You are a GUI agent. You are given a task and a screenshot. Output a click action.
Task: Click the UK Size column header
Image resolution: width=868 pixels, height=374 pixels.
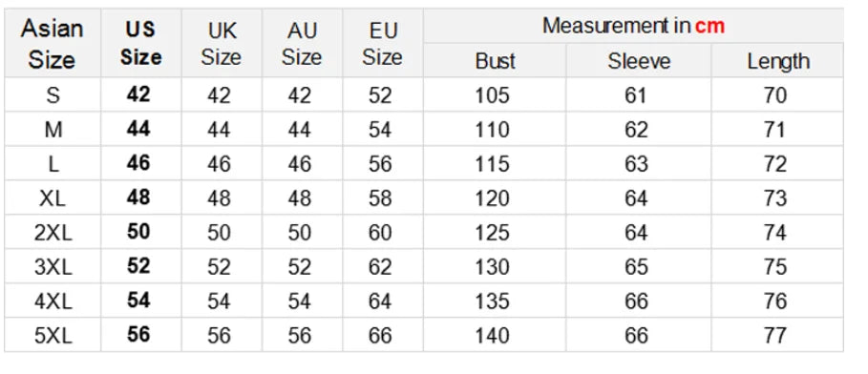coord(221,43)
